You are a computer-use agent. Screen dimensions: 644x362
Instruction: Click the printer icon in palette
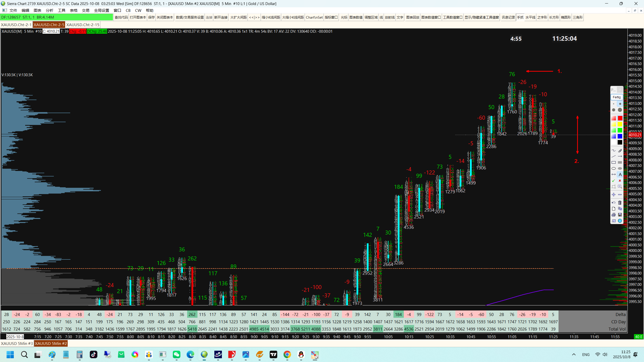click(x=614, y=215)
